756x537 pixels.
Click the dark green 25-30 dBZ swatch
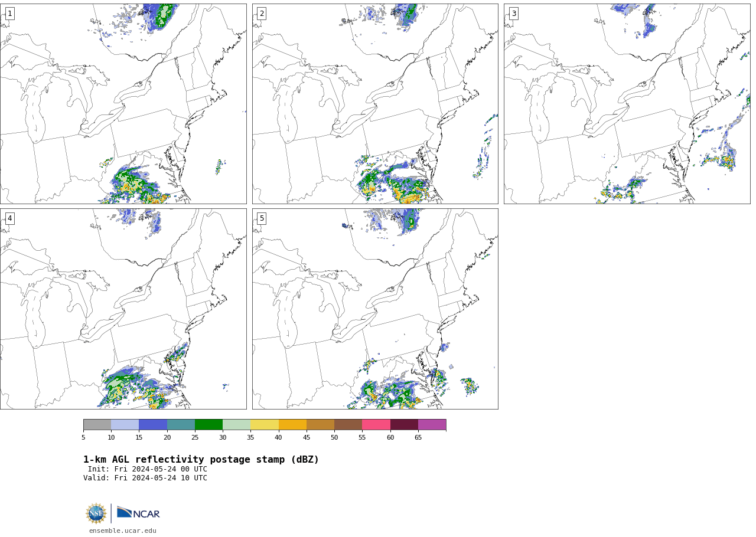(208, 425)
